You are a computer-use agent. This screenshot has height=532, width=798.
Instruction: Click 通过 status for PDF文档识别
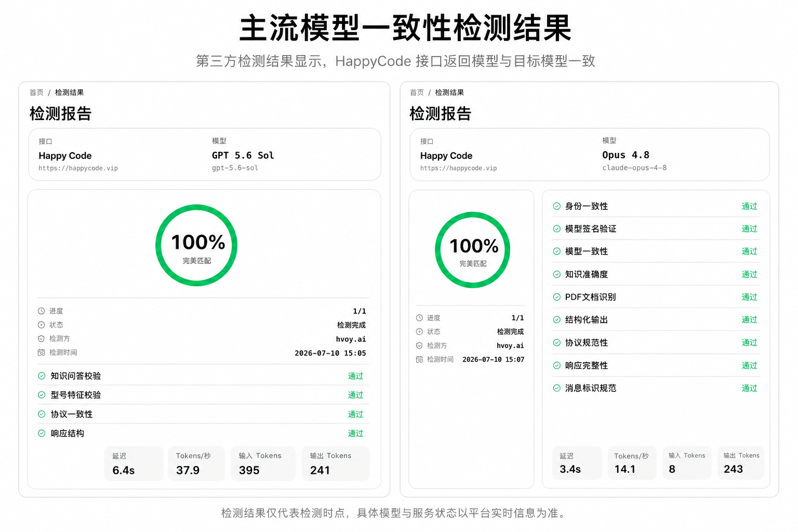pos(750,297)
